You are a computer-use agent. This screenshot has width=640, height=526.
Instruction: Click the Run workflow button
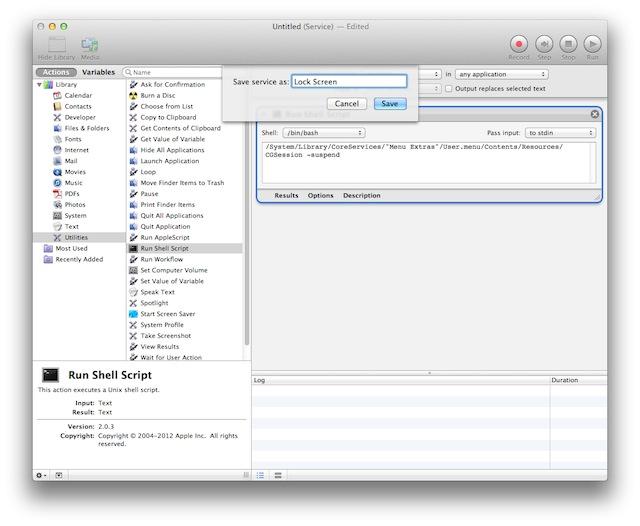pos(592,43)
